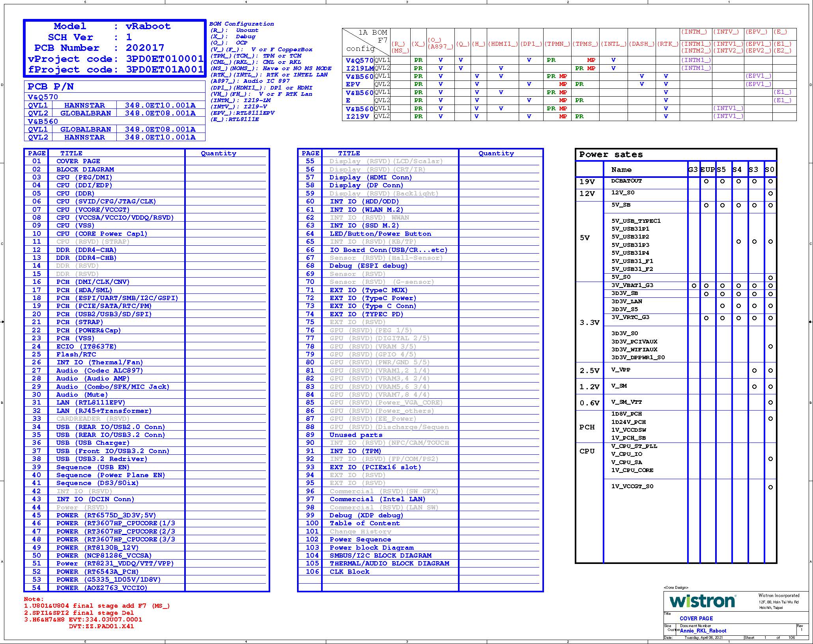Click the Power sates table header

pos(611,155)
